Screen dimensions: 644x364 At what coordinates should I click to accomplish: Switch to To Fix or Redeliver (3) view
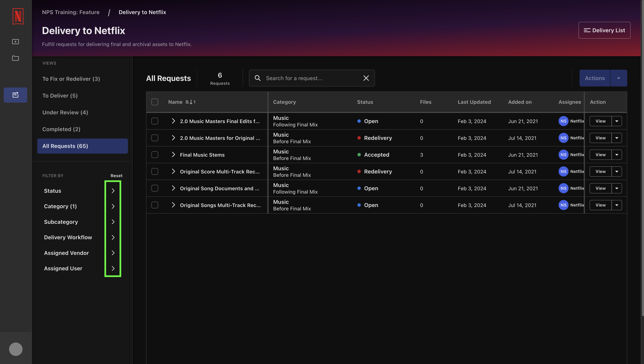tap(82, 79)
